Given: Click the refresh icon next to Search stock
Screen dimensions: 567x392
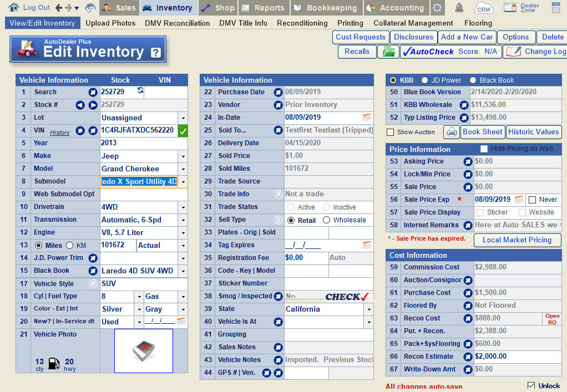Looking at the screenshot, I should tap(140, 90).
